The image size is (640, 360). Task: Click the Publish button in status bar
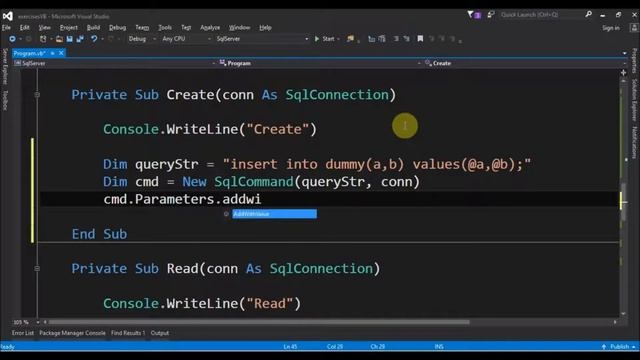click(619, 347)
